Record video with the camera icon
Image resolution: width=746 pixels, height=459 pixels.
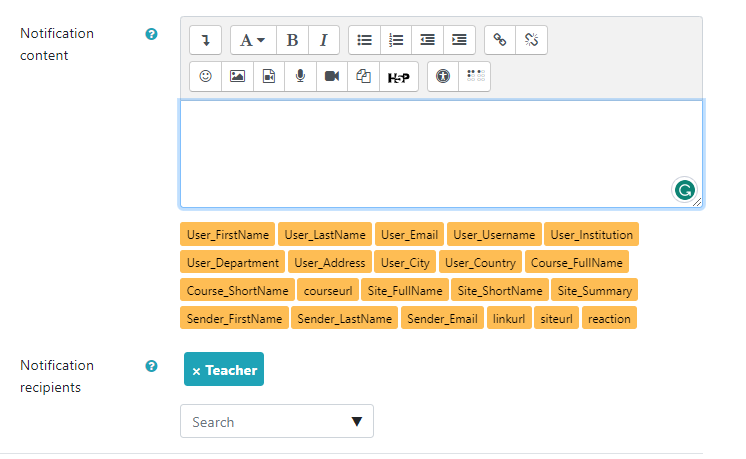pyautogui.click(x=332, y=76)
